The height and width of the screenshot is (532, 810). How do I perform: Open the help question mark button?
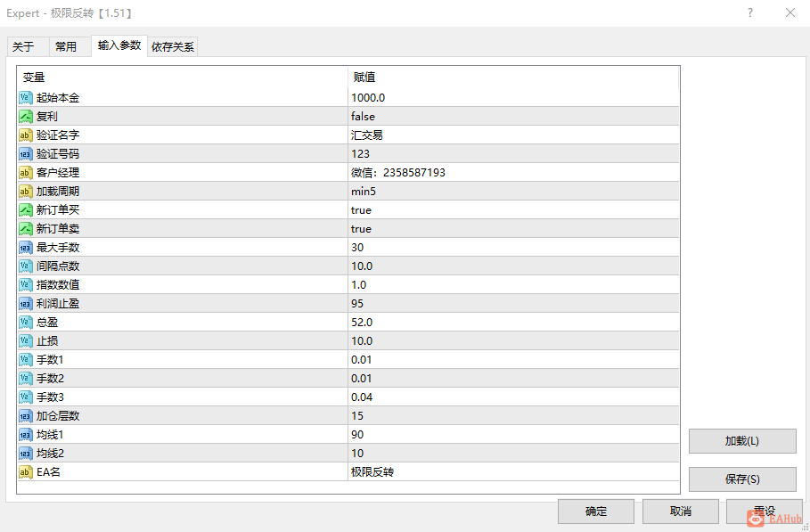[750, 12]
